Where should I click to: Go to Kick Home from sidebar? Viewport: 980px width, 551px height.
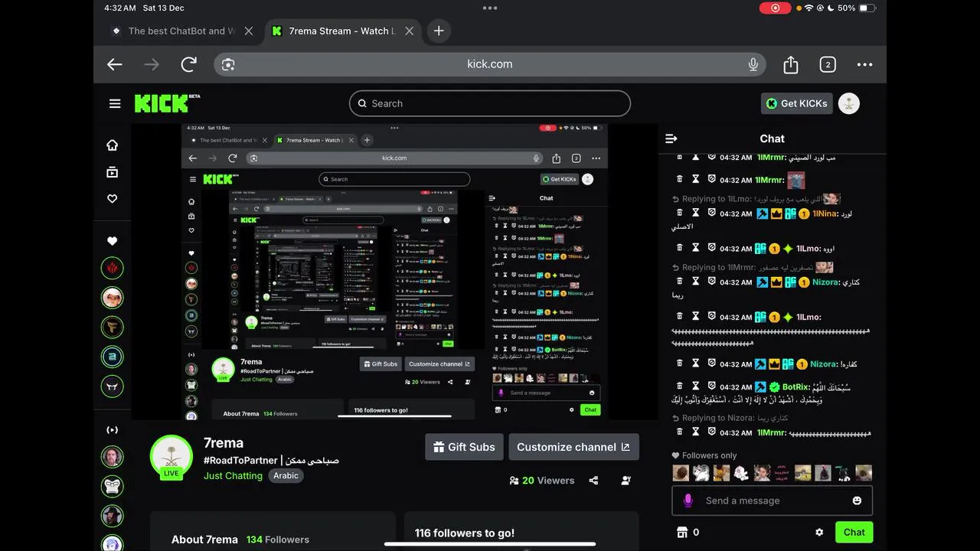coord(113,145)
